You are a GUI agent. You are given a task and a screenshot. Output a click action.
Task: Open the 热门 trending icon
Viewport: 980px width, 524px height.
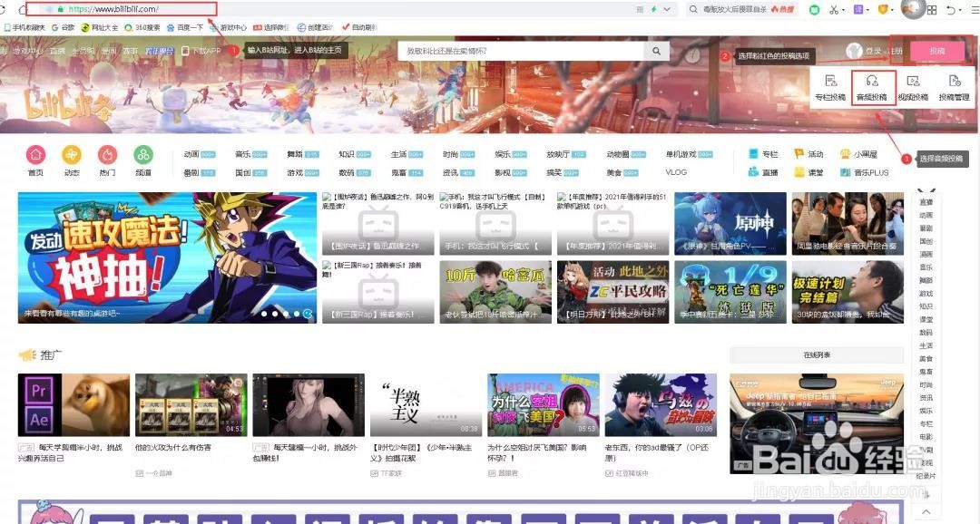(x=107, y=154)
